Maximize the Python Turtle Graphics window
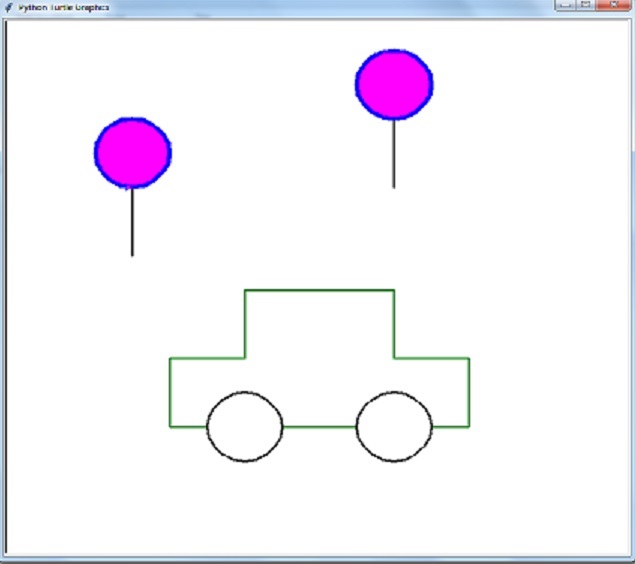The image size is (635, 564). pyautogui.click(x=586, y=5)
